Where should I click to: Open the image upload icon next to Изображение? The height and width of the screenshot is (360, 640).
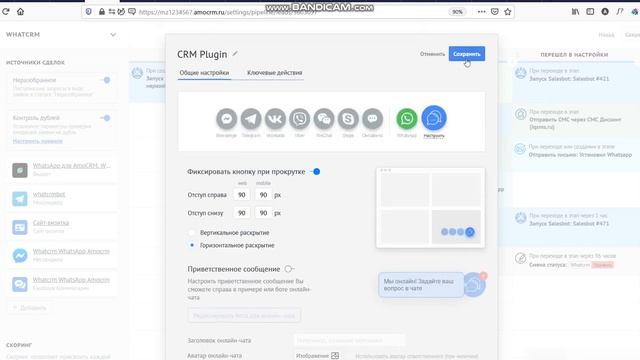[x=335, y=356]
